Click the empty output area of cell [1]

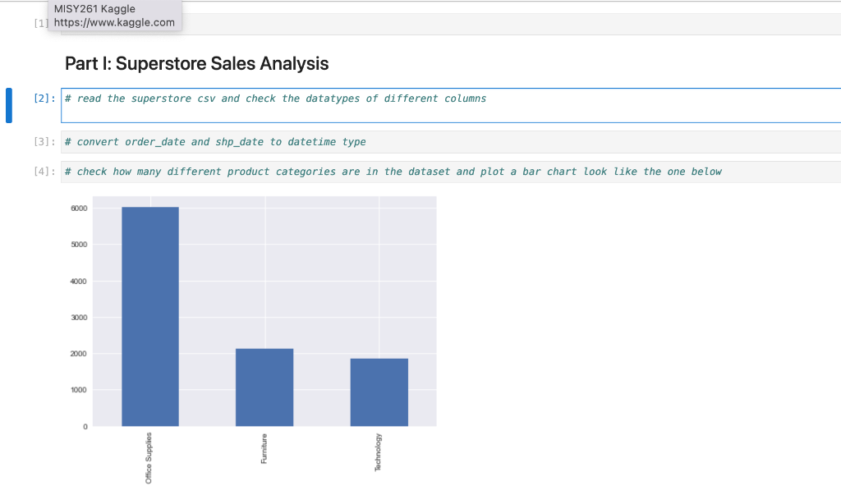411,23
